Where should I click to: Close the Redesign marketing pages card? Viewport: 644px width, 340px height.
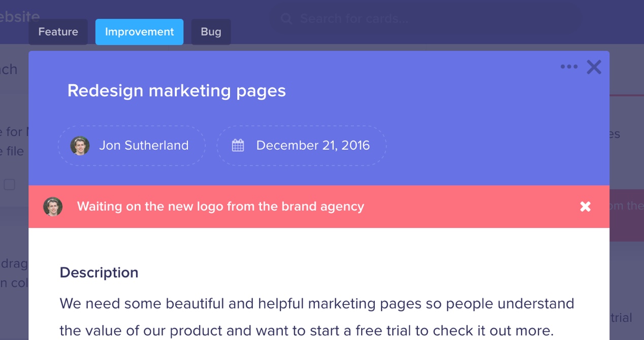(594, 67)
